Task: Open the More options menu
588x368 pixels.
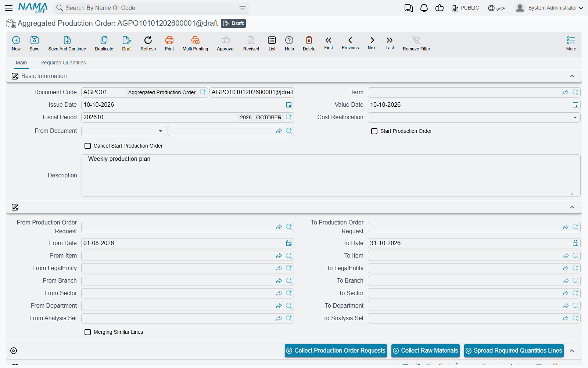Action: click(571, 43)
